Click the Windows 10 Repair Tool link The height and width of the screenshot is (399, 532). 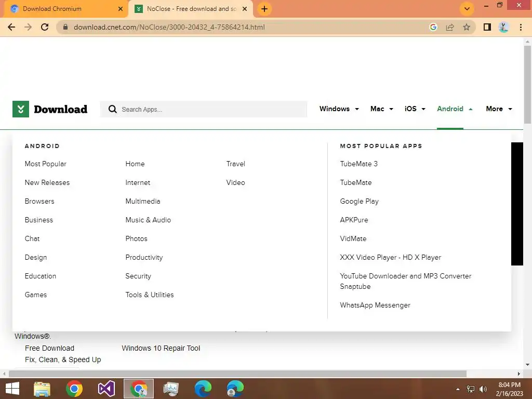coord(161,348)
